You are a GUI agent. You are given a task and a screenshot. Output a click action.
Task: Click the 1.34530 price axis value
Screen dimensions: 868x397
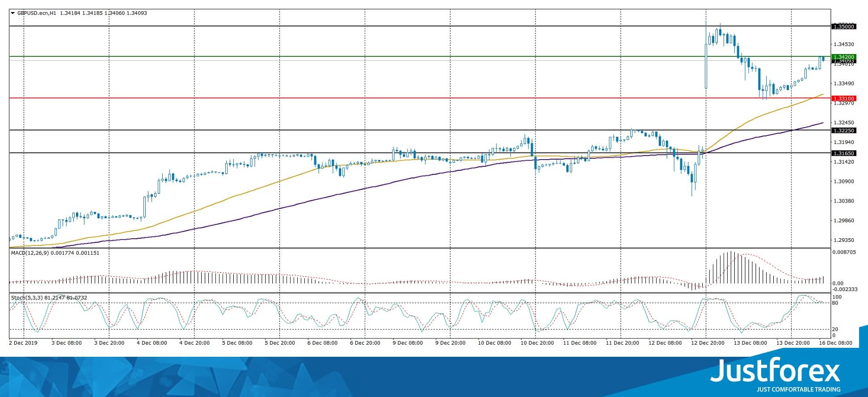pyautogui.click(x=844, y=44)
